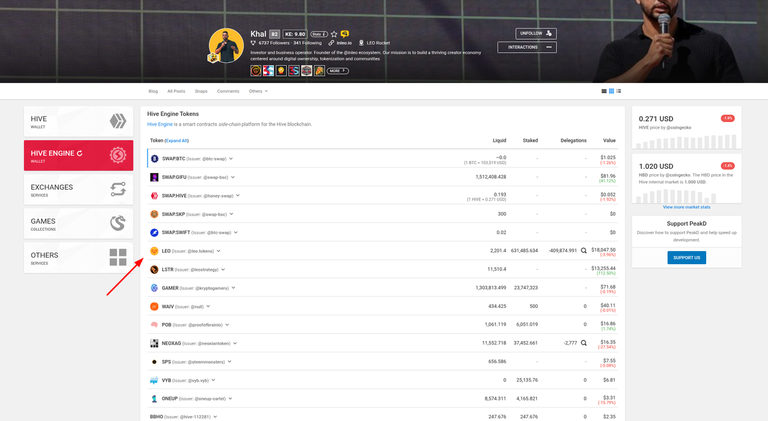Click the favorite star next to Khal
768x421 pixels.
click(334, 34)
